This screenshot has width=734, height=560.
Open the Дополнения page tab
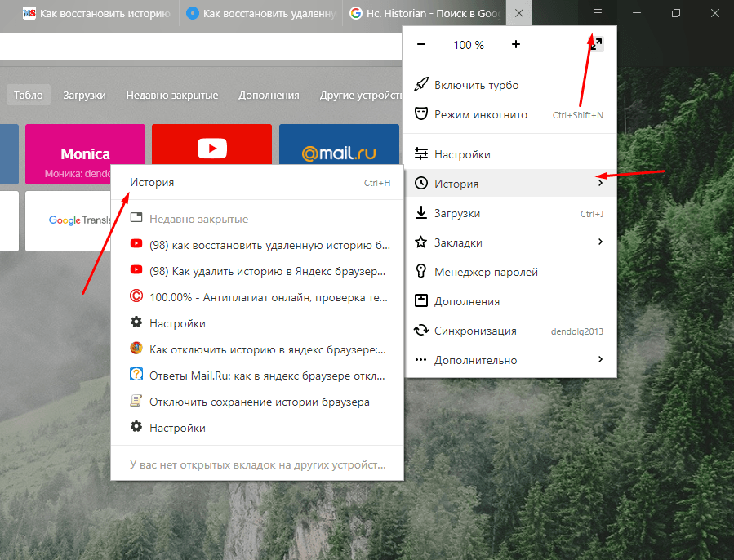click(x=269, y=95)
